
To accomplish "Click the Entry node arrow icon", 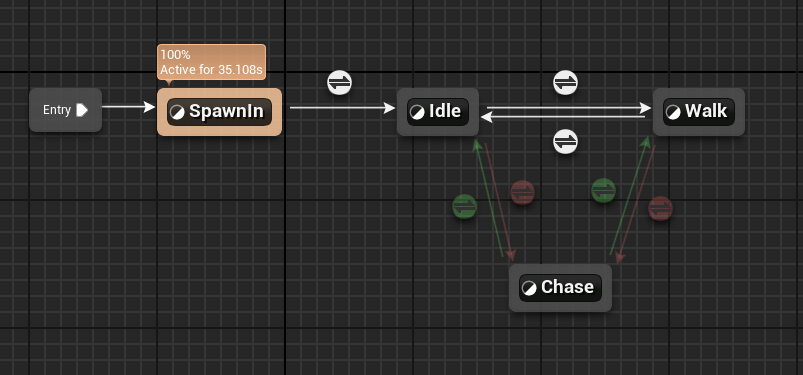I will (x=82, y=110).
